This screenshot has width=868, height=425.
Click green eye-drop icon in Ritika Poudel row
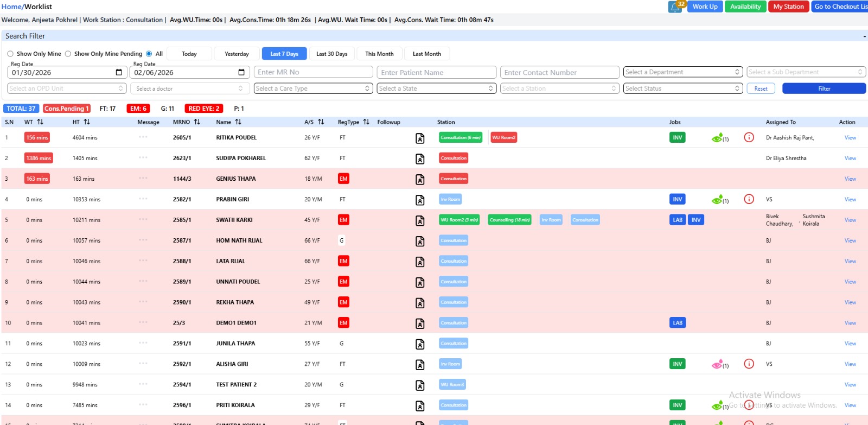click(717, 138)
